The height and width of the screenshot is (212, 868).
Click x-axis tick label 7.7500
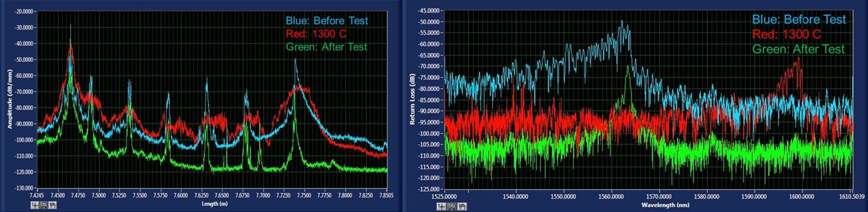tap(304, 195)
